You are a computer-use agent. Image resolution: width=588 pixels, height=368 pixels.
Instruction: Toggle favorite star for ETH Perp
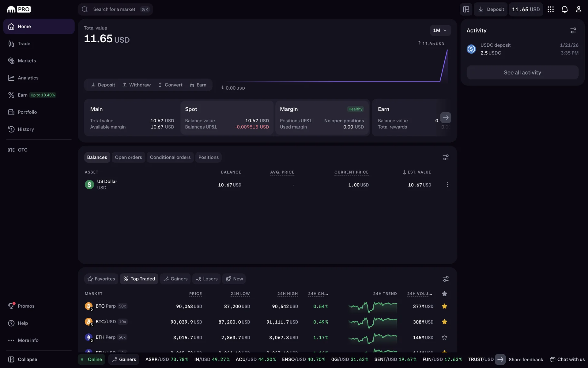pos(444,337)
